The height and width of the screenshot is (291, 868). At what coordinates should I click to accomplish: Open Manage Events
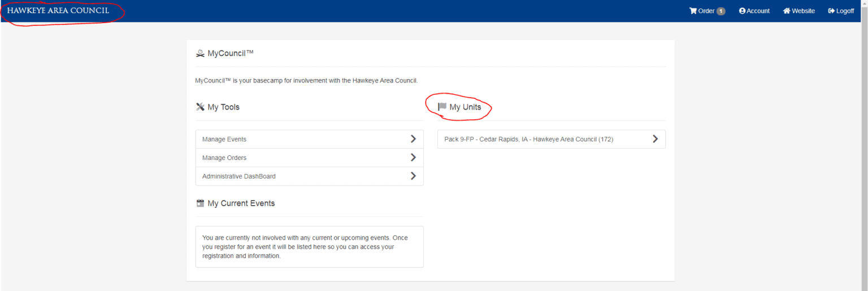pyautogui.click(x=309, y=139)
